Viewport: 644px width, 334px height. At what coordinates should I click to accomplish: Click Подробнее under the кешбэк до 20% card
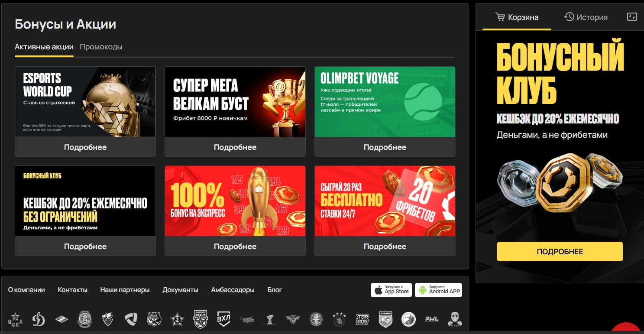(85, 246)
